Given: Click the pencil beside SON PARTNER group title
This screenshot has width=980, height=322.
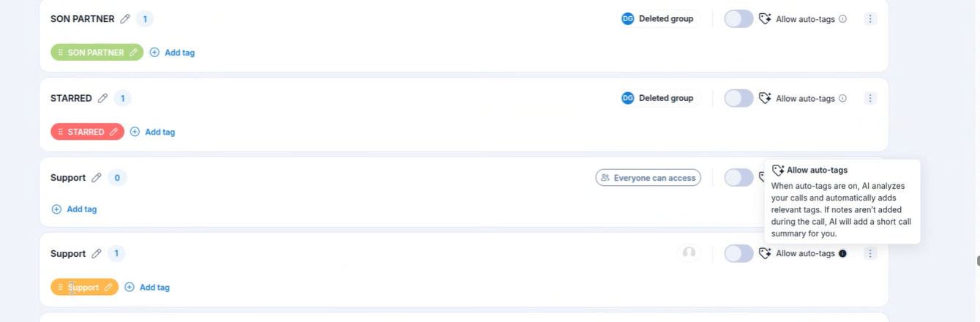Looking at the screenshot, I should coord(125,19).
